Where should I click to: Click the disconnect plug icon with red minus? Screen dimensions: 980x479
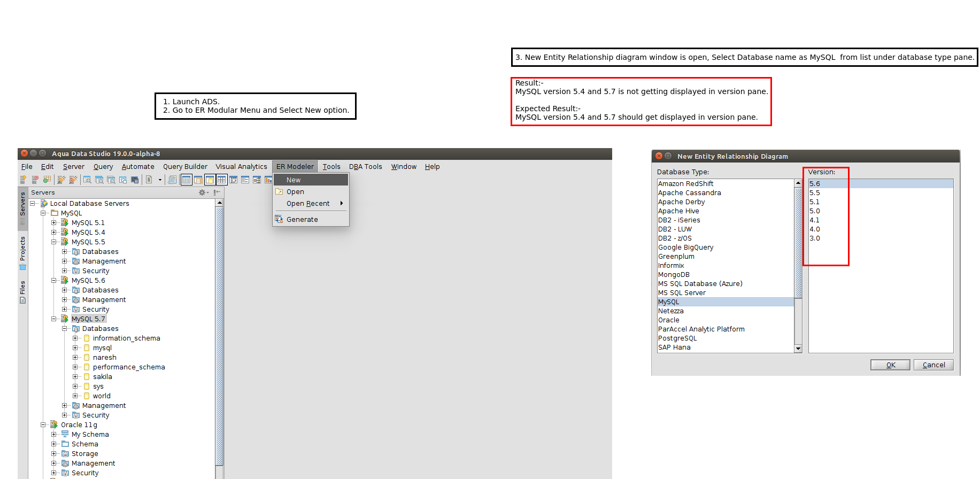tap(73, 180)
